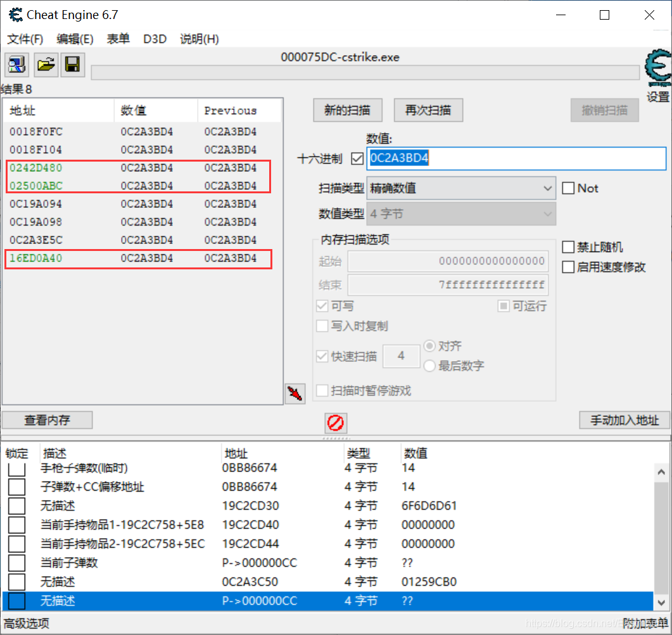Image resolution: width=672 pixels, height=635 pixels.
Task: Select value 6F6D6D61 in address list
Action: (x=429, y=506)
